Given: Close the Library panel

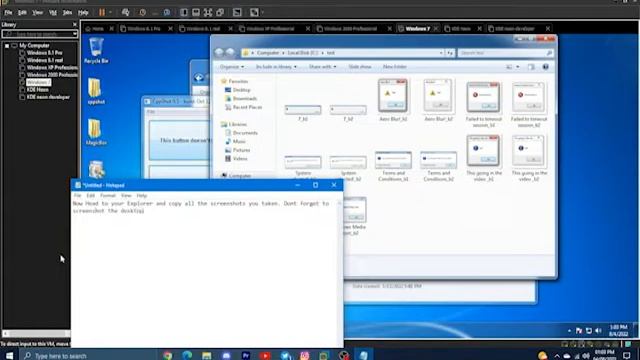Looking at the screenshot, I should tap(74, 24).
